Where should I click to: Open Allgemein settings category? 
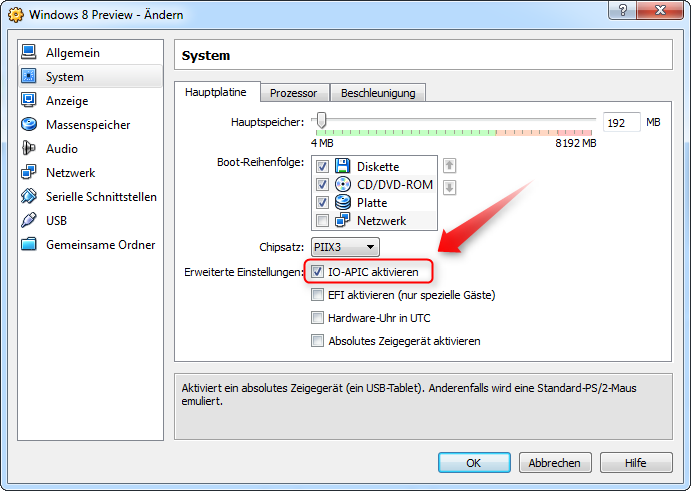click(x=90, y=52)
